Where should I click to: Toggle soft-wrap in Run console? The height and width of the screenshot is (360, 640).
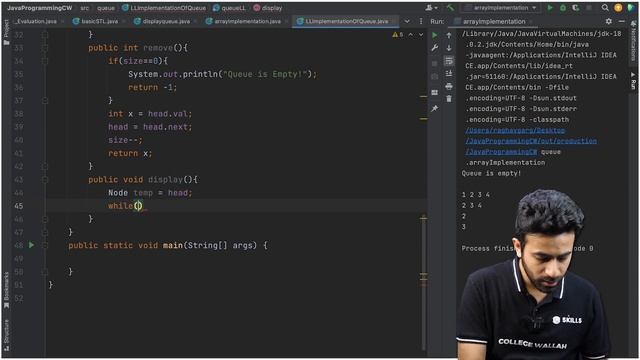pyautogui.click(x=449, y=61)
